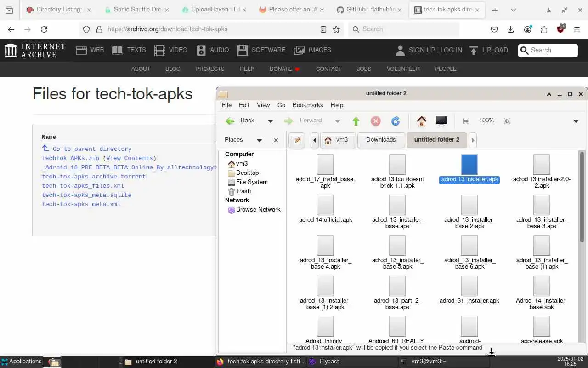Viewport: 588px width, 368px height.
Task: Open tech-tok-apks_archive.torrent link
Action: click(94, 177)
